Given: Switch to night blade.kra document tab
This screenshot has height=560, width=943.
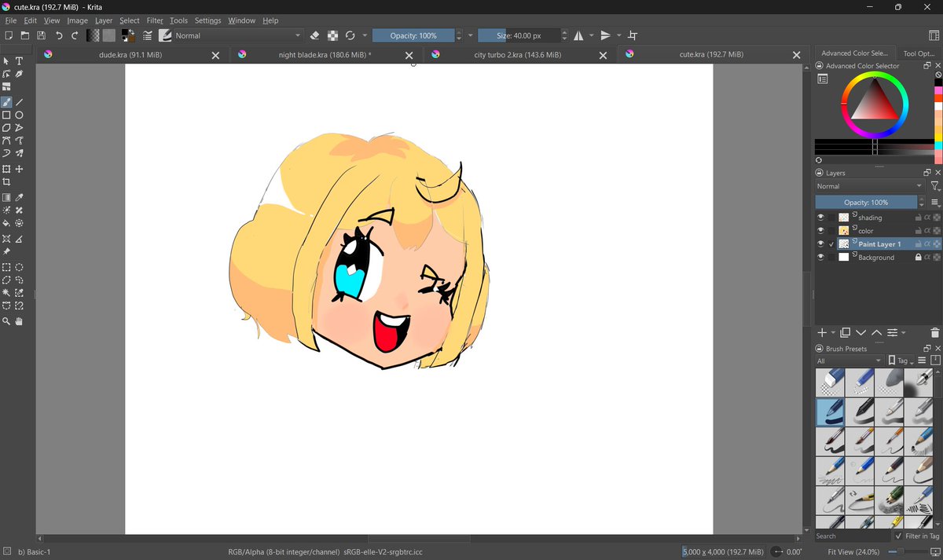Looking at the screenshot, I should 325,55.
